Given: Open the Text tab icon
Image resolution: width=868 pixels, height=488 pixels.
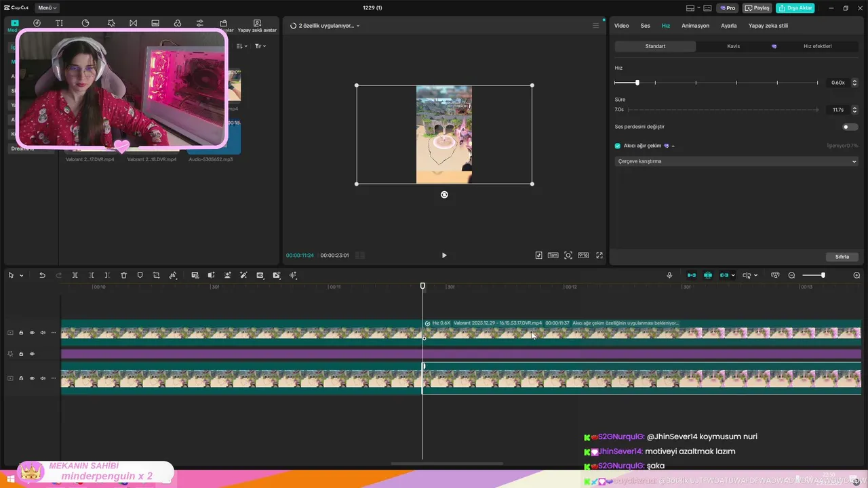Looking at the screenshot, I should pos(59,23).
